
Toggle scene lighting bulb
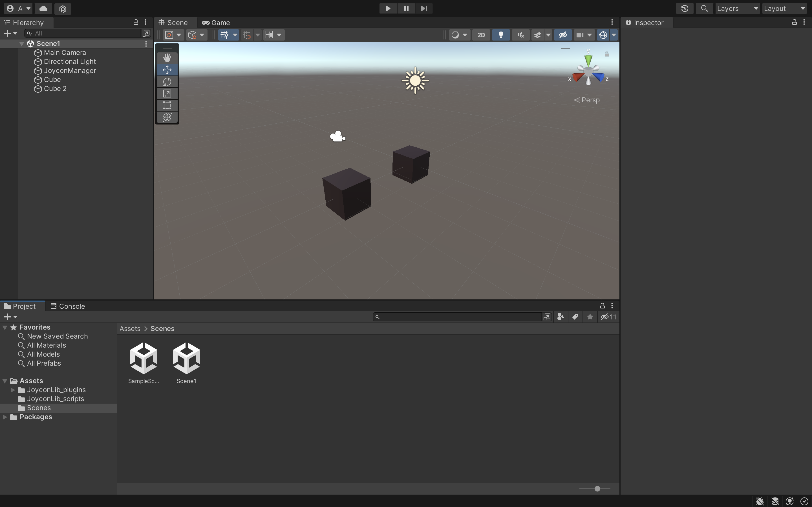click(x=501, y=35)
